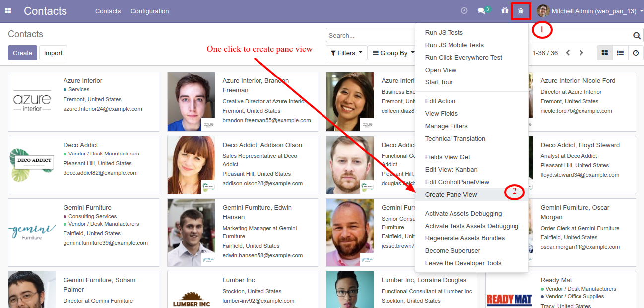
Task: Open the apps grid home menu icon
Action: pyautogui.click(x=8, y=11)
